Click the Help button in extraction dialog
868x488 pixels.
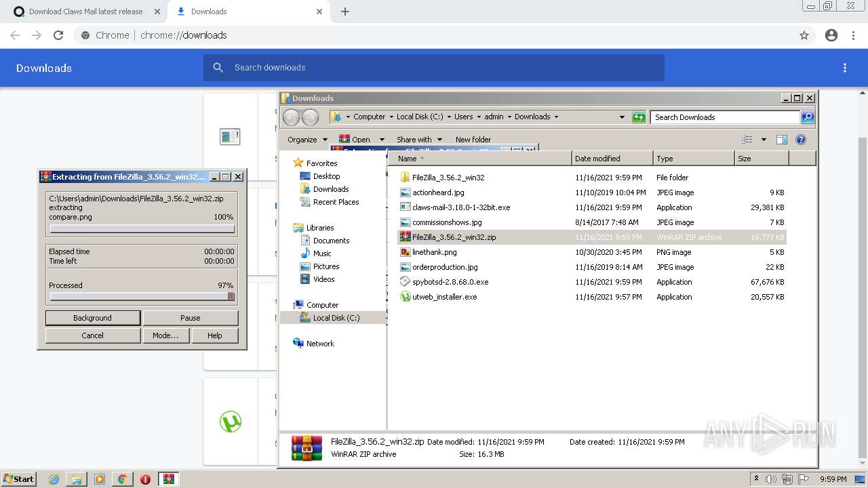pyautogui.click(x=215, y=335)
